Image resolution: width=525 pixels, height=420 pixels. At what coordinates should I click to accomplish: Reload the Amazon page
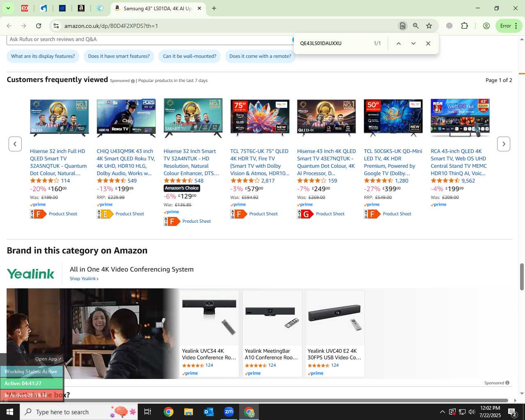(x=39, y=26)
